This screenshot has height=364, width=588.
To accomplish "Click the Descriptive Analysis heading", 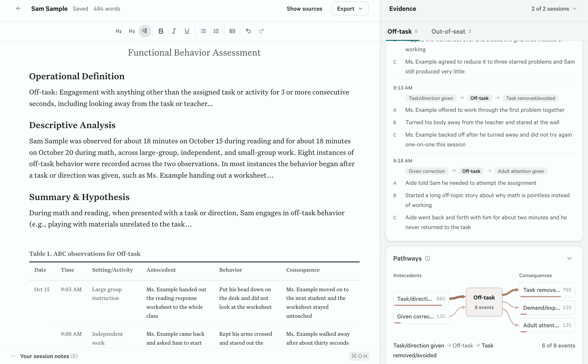I will click(72, 125).
